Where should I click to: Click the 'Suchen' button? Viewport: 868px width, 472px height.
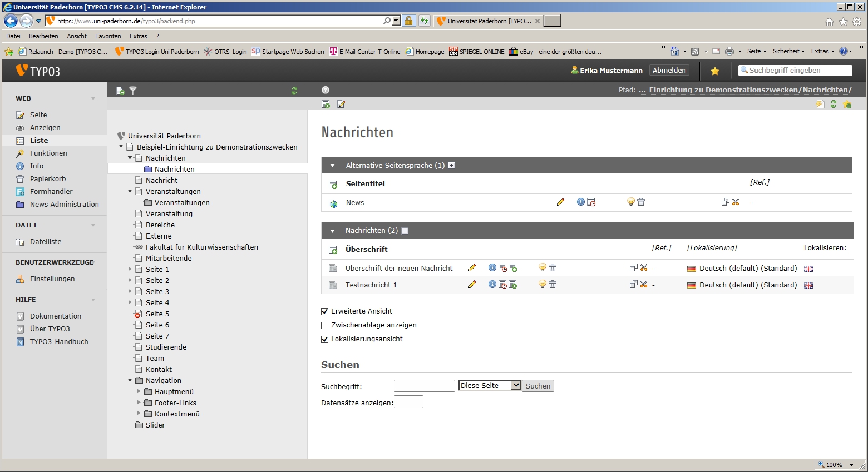[538, 386]
